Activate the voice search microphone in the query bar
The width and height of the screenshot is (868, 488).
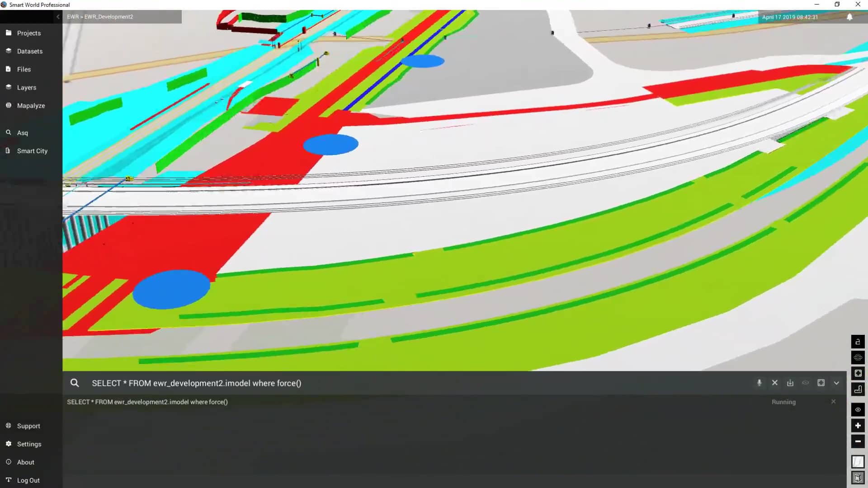coord(759,383)
